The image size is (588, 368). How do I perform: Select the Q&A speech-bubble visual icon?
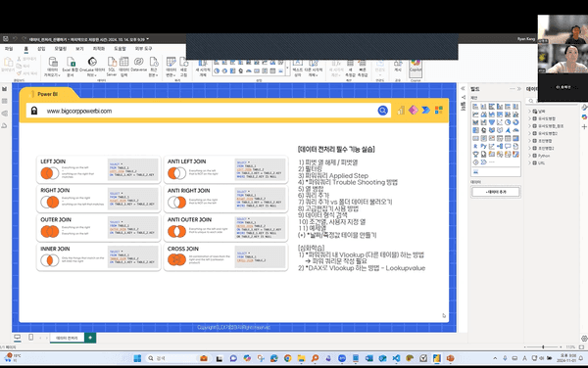508,146
